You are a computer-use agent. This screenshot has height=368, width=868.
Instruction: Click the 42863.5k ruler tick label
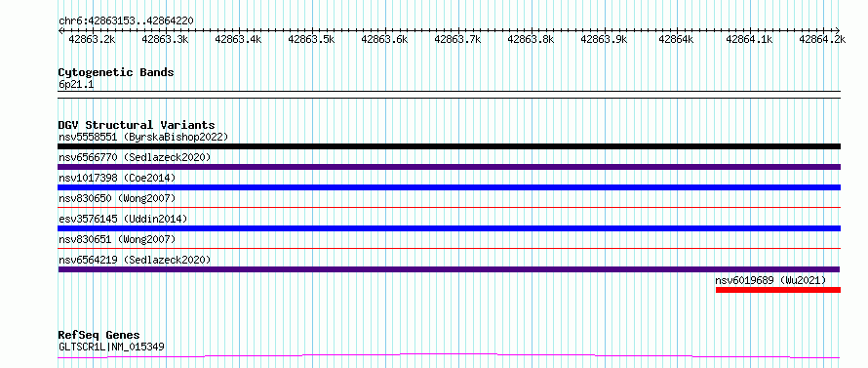tap(311, 39)
